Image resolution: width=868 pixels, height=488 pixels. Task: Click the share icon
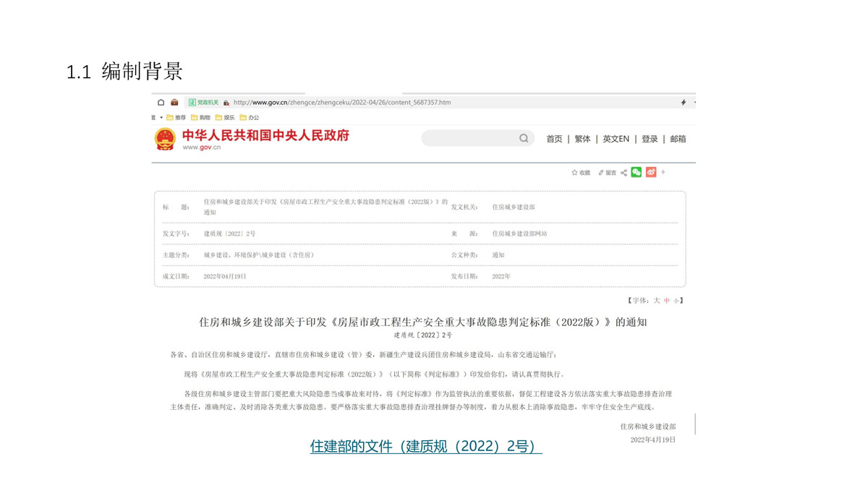point(624,173)
